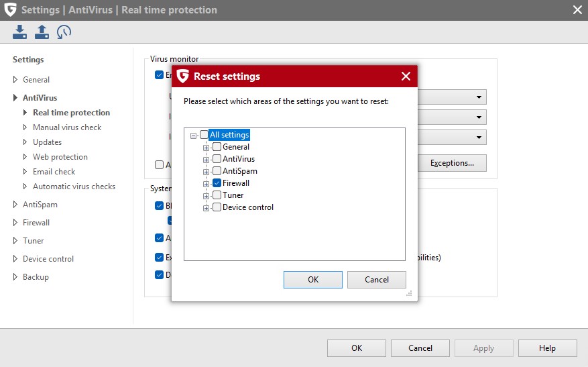Image resolution: width=588 pixels, height=367 pixels.
Task: Click the load settings download icon
Action: click(x=19, y=32)
